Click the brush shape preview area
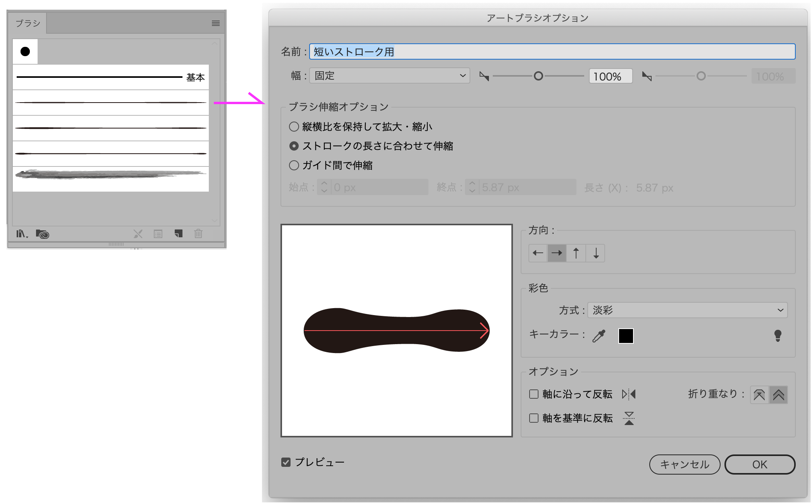This screenshot has width=812, height=504. click(x=396, y=331)
